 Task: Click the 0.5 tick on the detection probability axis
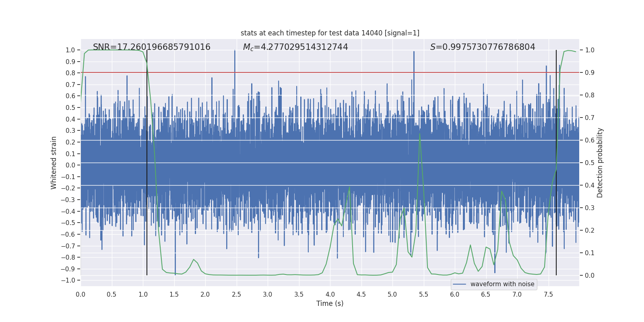click(589, 163)
